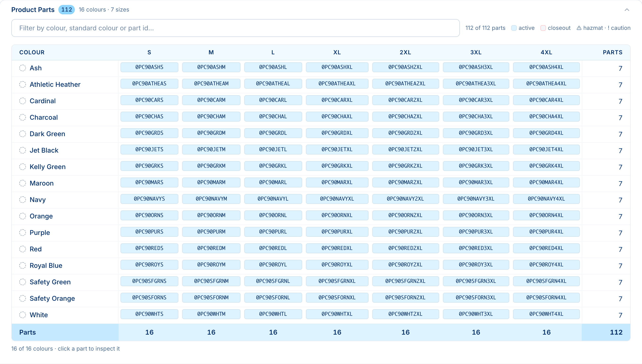Select part 0PC90JET3XL
This screenshot has height=364, width=642.
coord(476,150)
